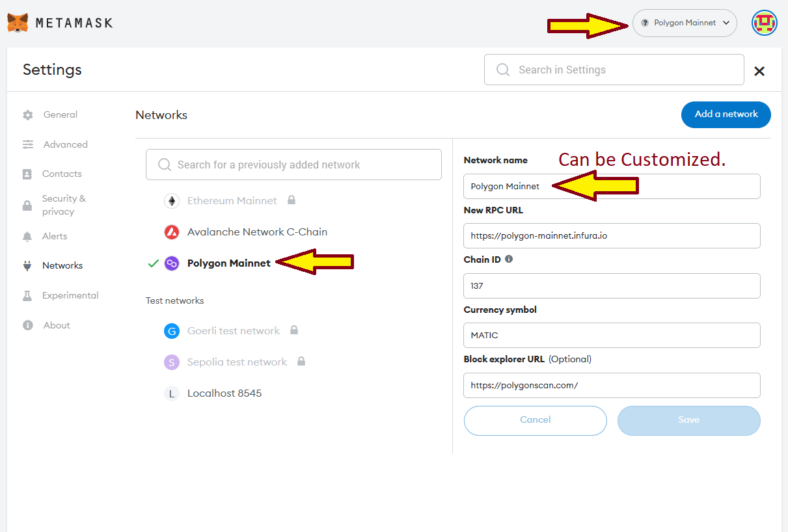Viewport: 788px width, 532px height.
Task: Edit the Chain ID field
Action: point(612,286)
